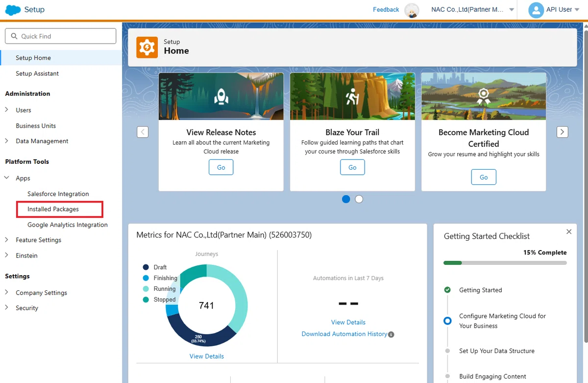The height and width of the screenshot is (383, 588).
Task: Click Go on View Release Notes card
Action: pos(221,167)
